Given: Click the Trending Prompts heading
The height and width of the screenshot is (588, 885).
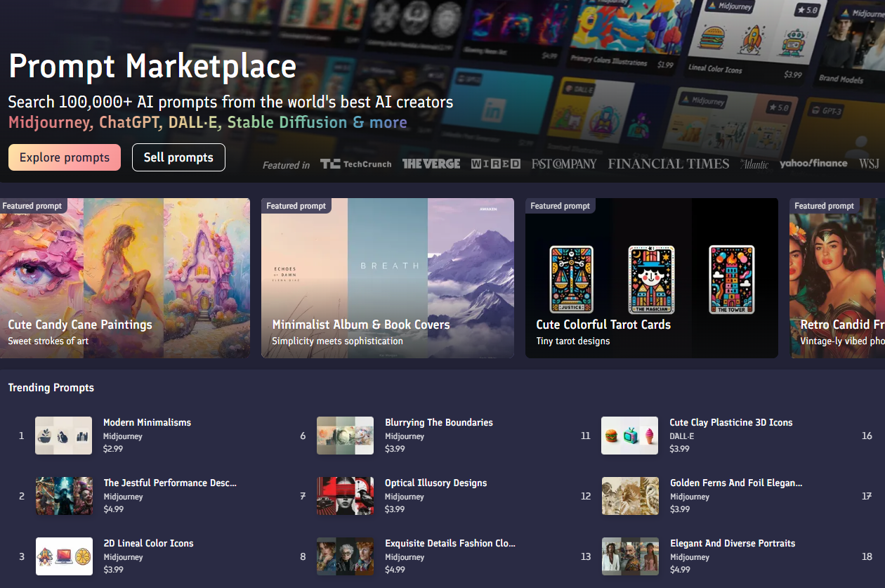Looking at the screenshot, I should pos(51,388).
